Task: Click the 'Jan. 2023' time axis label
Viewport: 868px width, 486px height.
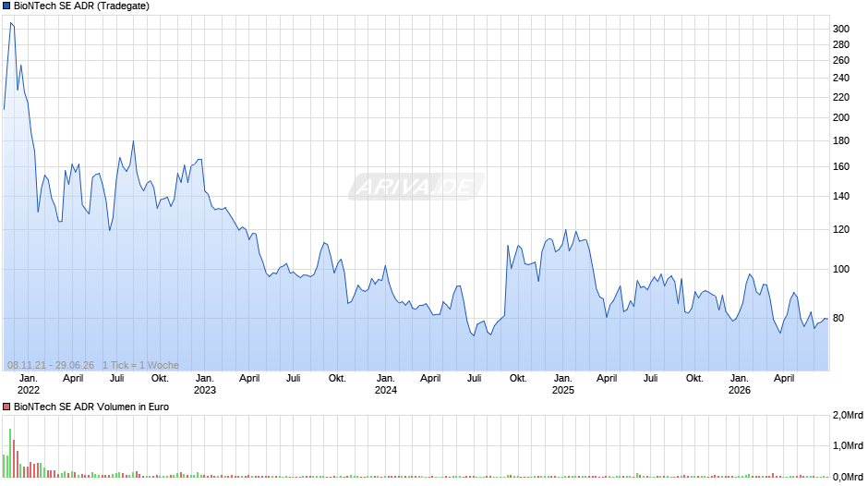Action: pos(204,384)
